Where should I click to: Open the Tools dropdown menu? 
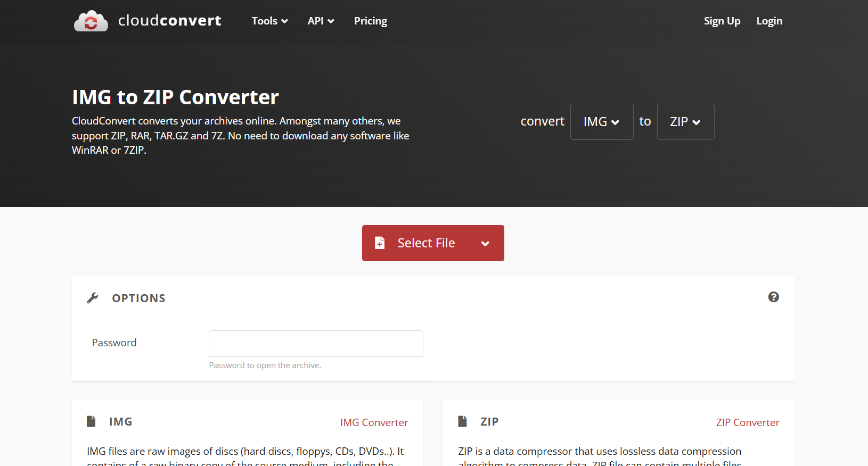coord(269,21)
